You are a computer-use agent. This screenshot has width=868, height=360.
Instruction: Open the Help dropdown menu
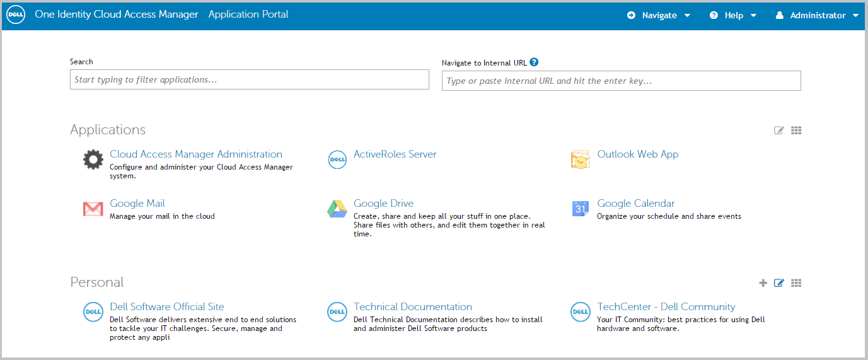point(733,15)
